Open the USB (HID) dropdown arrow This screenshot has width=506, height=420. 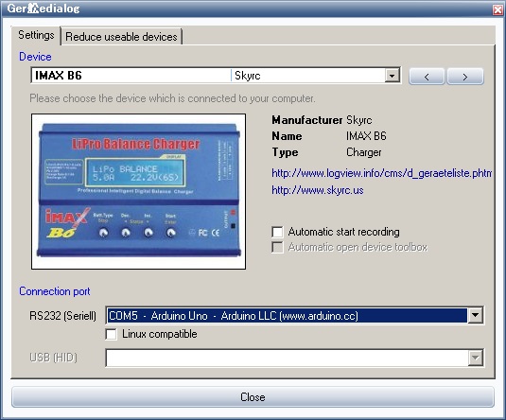click(x=475, y=358)
